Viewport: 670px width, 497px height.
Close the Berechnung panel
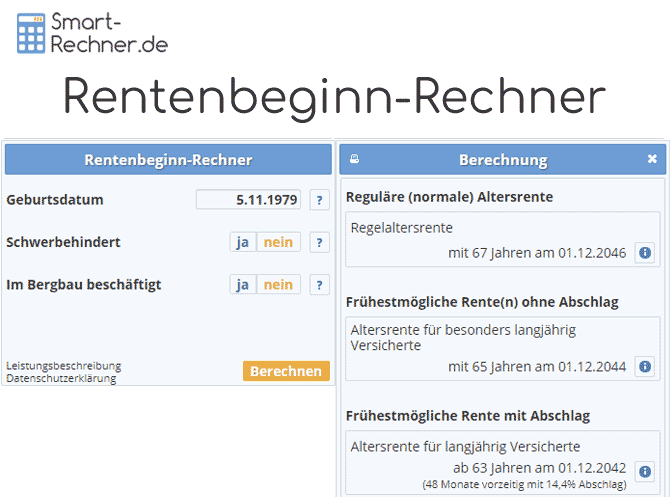click(x=652, y=159)
